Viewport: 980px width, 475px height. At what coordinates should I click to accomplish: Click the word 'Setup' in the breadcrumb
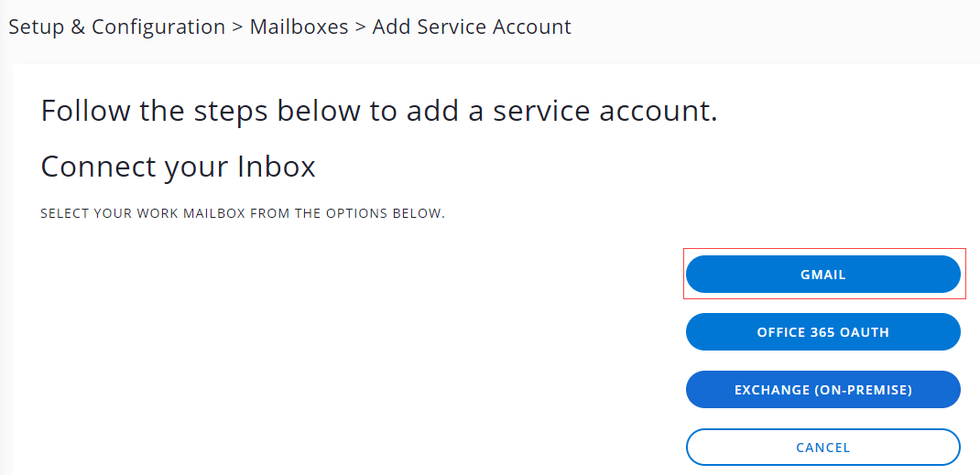coord(36,27)
